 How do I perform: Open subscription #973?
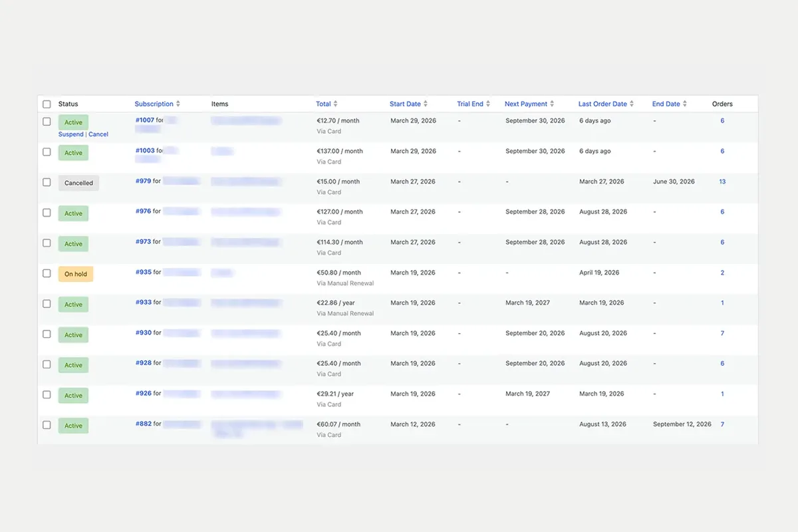[x=144, y=241]
